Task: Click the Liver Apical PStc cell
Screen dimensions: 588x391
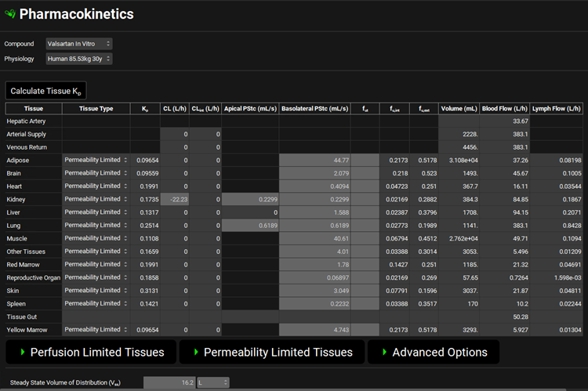Action: pos(251,212)
